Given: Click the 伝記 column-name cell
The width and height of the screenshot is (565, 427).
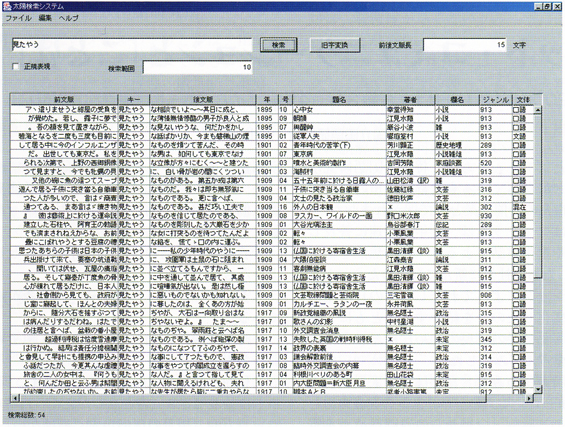Looking at the screenshot, I should coord(457,224).
